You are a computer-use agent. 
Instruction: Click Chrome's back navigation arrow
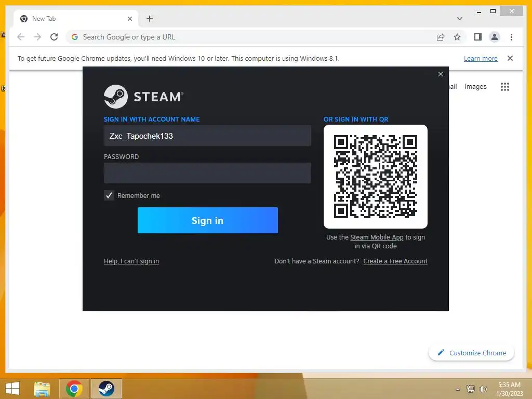(x=21, y=37)
